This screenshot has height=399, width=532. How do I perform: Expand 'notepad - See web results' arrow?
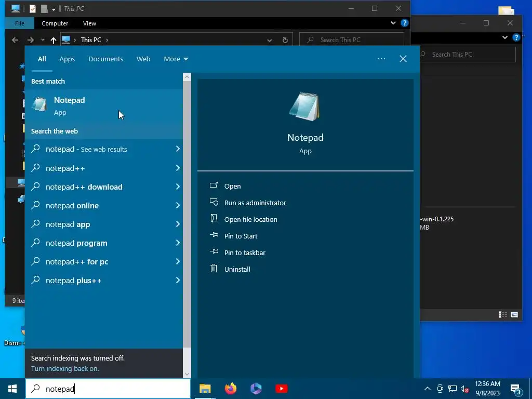178,149
